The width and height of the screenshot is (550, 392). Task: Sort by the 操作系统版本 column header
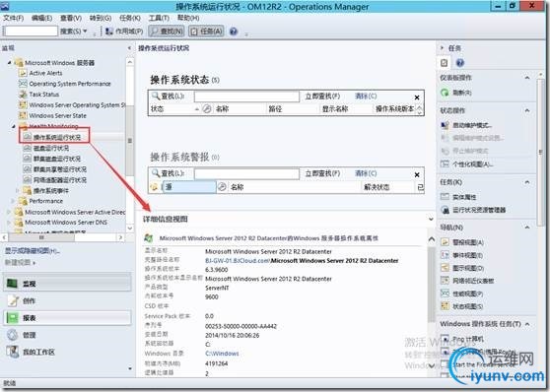click(x=394, y=109)
